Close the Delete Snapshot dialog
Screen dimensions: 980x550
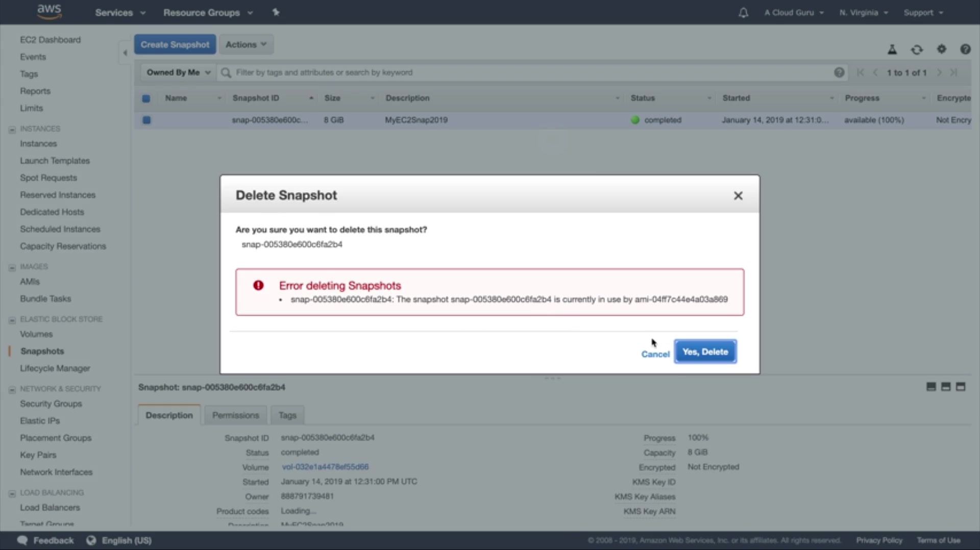click(x=738, y=196)
